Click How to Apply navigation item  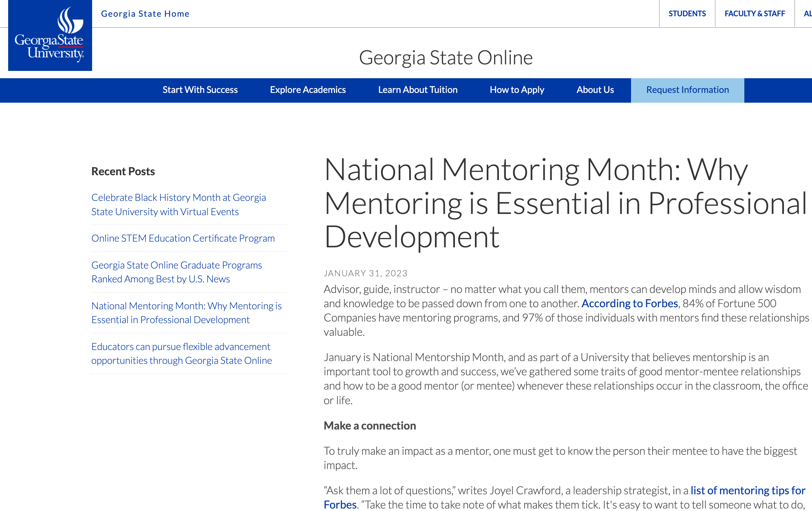[x=517, y=90]
